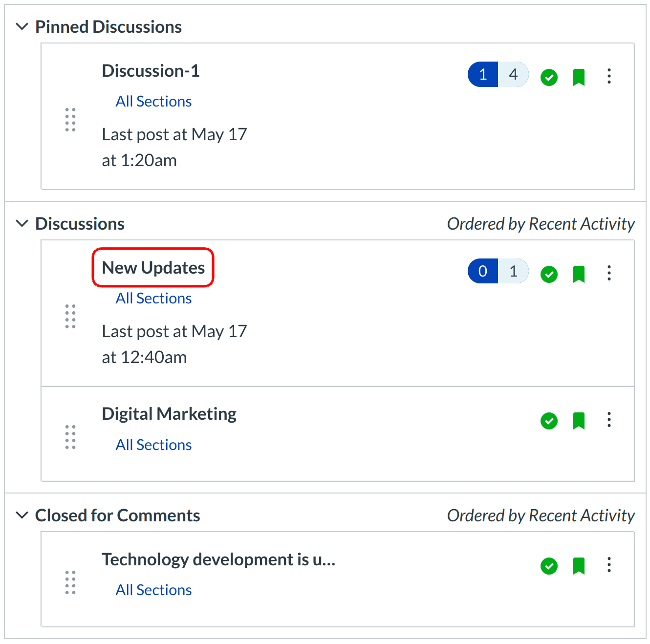The height and width of the screenshot is (644, 650).
Task: Click unread count badge on Discussion-1
Action: [483, 74]
